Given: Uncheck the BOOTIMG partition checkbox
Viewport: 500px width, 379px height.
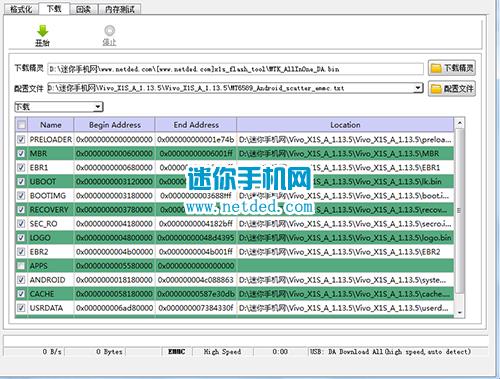Looking at the screenshot, I should [x=21, y=195].
